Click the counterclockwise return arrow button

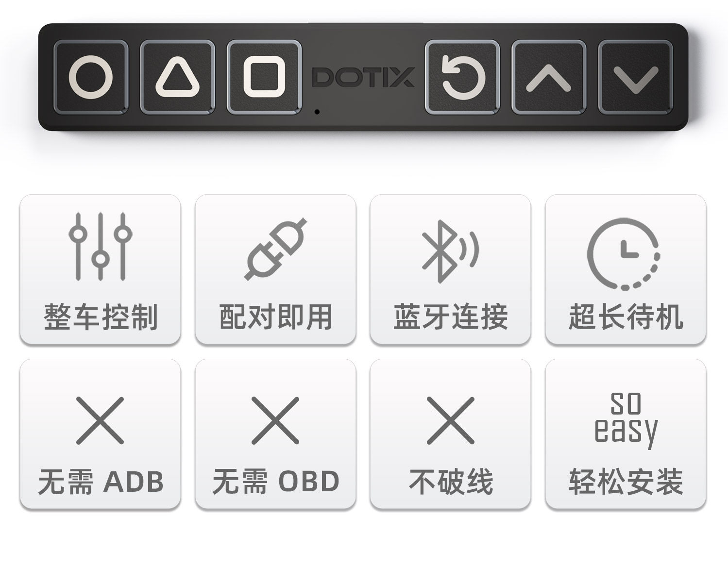(462, 77)
